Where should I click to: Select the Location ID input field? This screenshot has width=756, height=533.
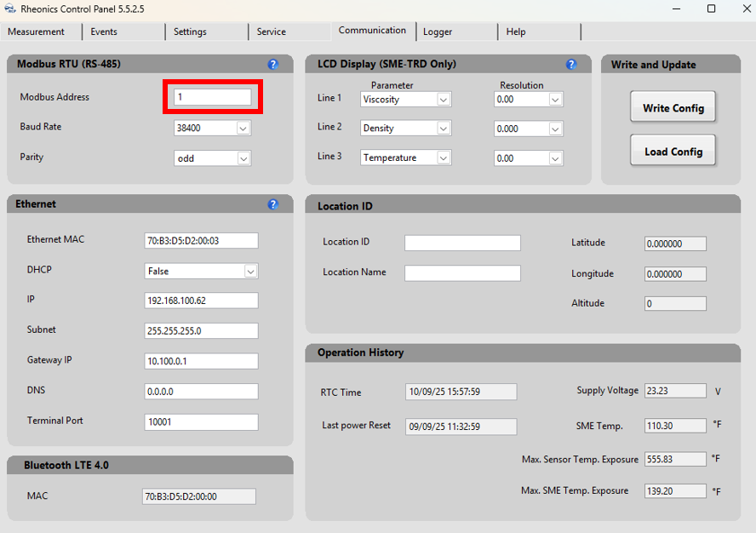[462, 243]
